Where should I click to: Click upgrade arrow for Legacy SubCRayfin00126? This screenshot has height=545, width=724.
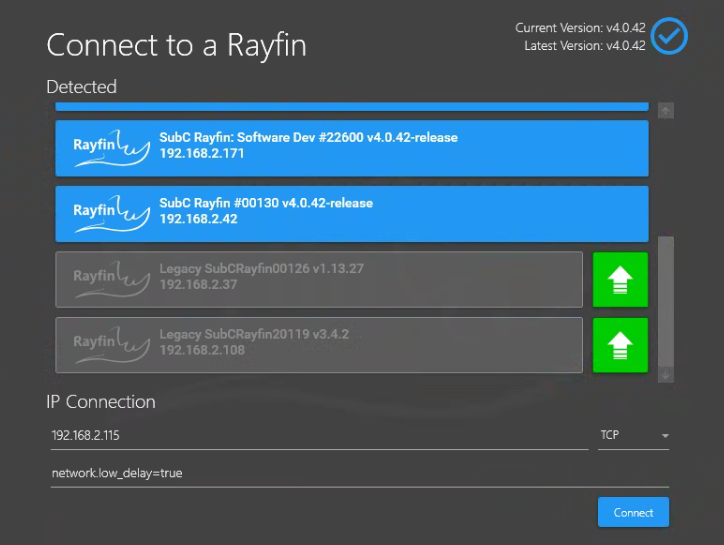pyautogui.click(x=620, y=279)
